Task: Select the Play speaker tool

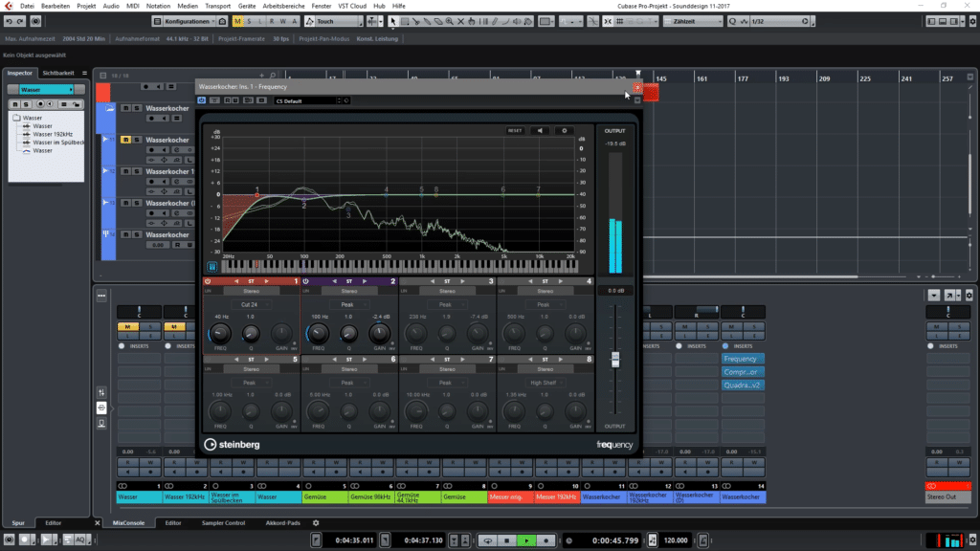Action: pyautogui.click(x=517, y=21)
